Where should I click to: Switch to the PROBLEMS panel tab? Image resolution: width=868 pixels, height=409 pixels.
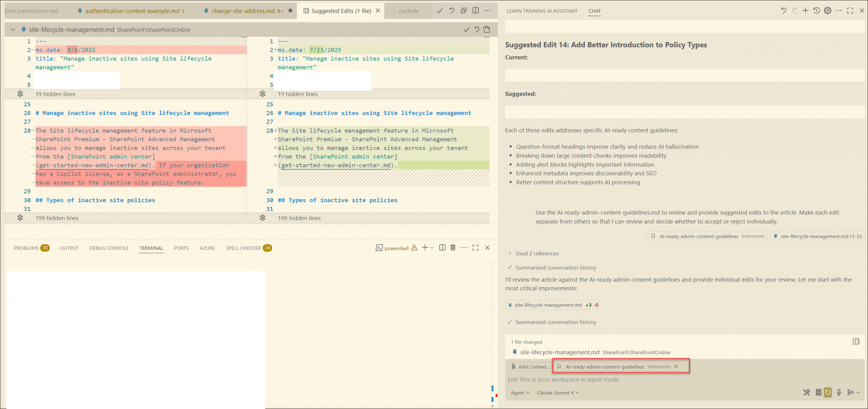click(26, 248)
